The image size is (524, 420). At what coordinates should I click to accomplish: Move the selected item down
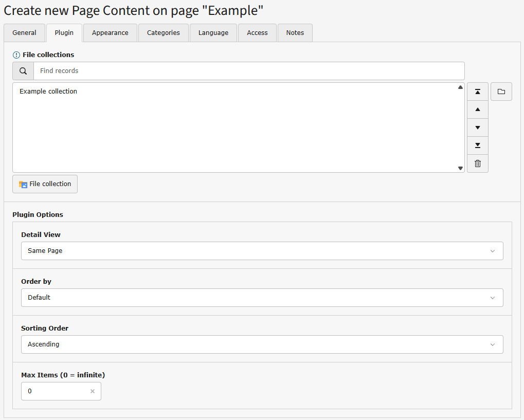[x=477, y=127]
